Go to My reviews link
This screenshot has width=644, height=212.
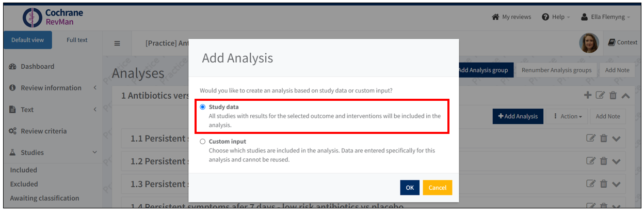[511, 17]
